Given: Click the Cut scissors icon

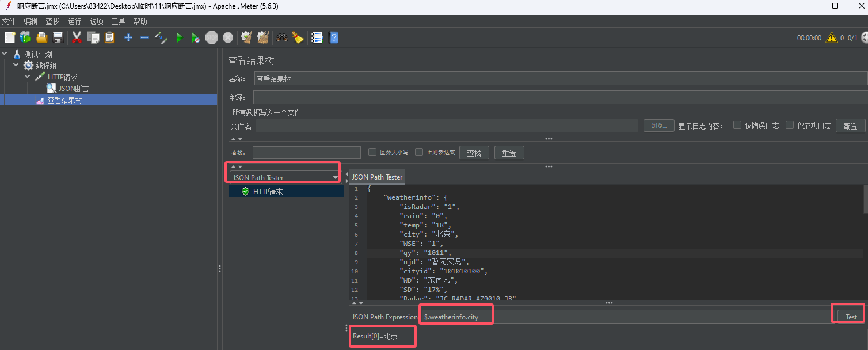Looking at the screenshot, I should [x=77, y=37].
